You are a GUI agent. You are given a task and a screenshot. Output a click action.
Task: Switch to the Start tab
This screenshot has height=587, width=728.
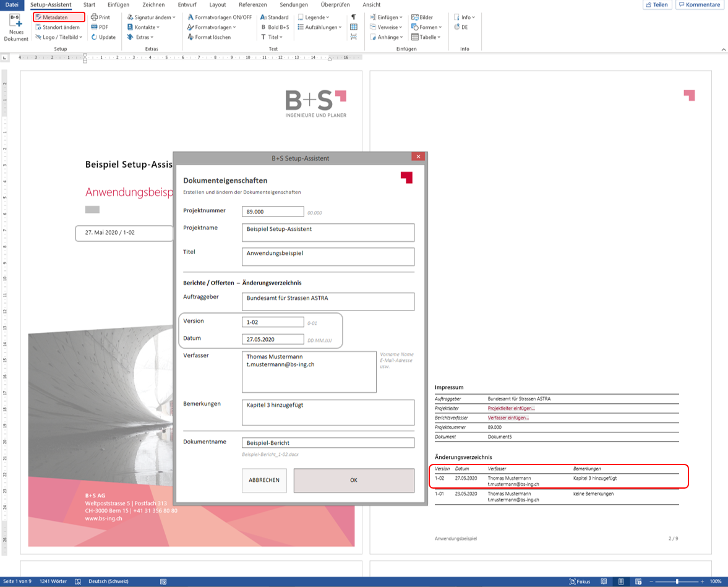coord(89,5)
